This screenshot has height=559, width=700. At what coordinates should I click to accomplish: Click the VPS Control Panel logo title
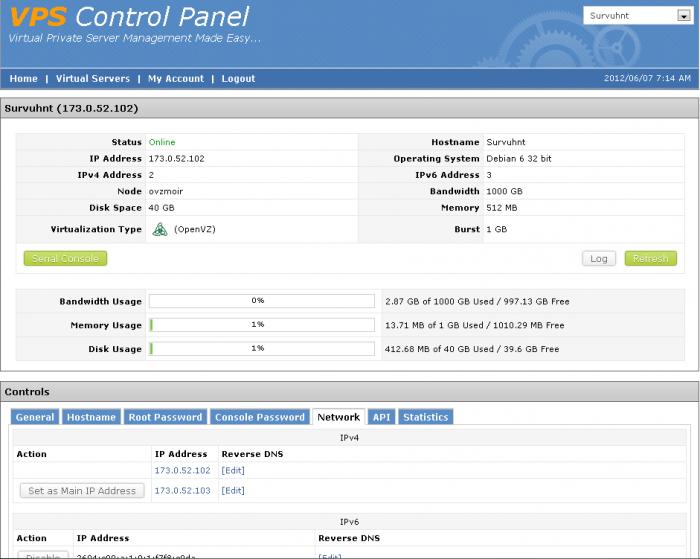tap(129, 17)
